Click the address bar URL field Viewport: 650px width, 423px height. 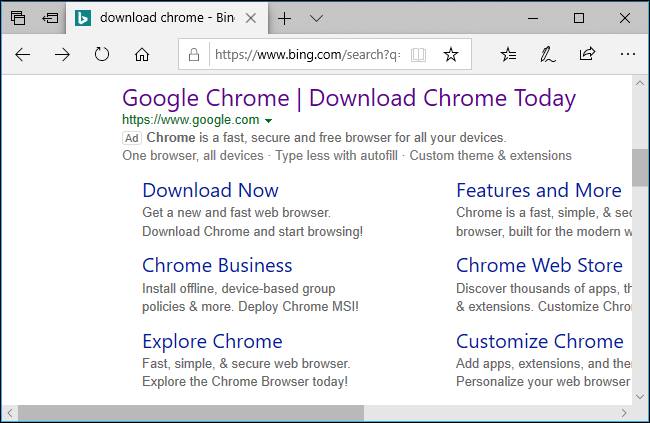coord(305,55)
